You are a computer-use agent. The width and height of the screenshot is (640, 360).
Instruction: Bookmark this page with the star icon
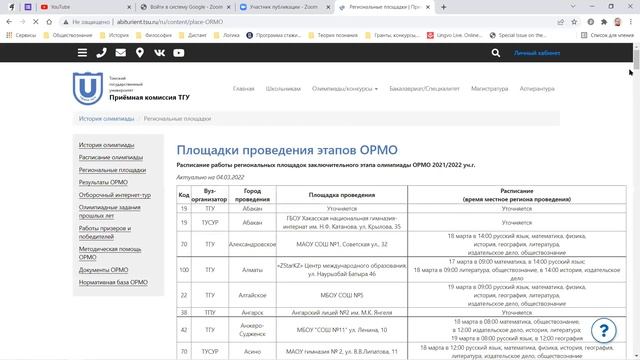point(574,22)
